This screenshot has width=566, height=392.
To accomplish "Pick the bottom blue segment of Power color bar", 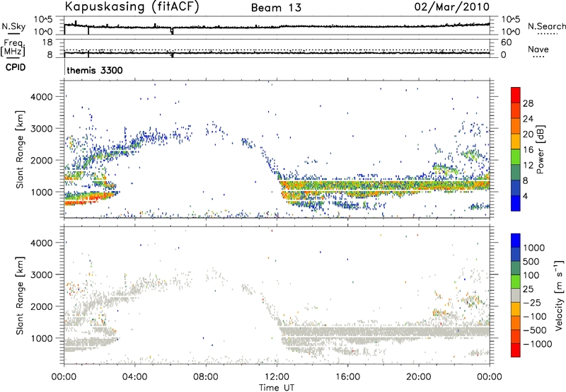I will coord(516,203).
